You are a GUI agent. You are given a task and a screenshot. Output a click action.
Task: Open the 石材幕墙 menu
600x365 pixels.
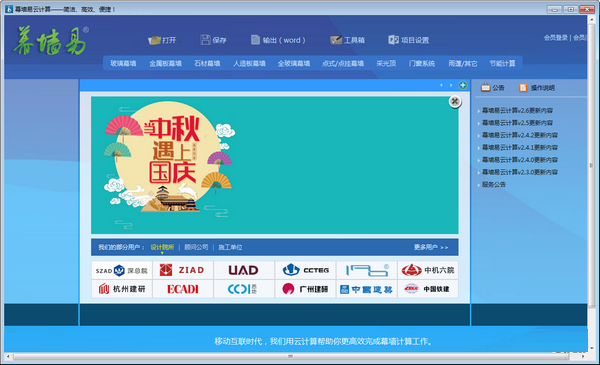coord(207,64)
